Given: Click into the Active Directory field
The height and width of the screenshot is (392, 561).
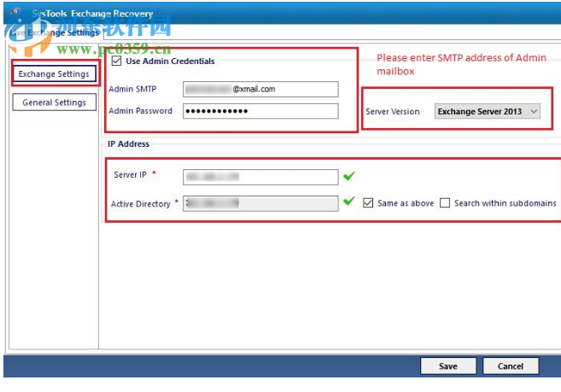Looking at the screenshot, I should [x=260, y=203].
